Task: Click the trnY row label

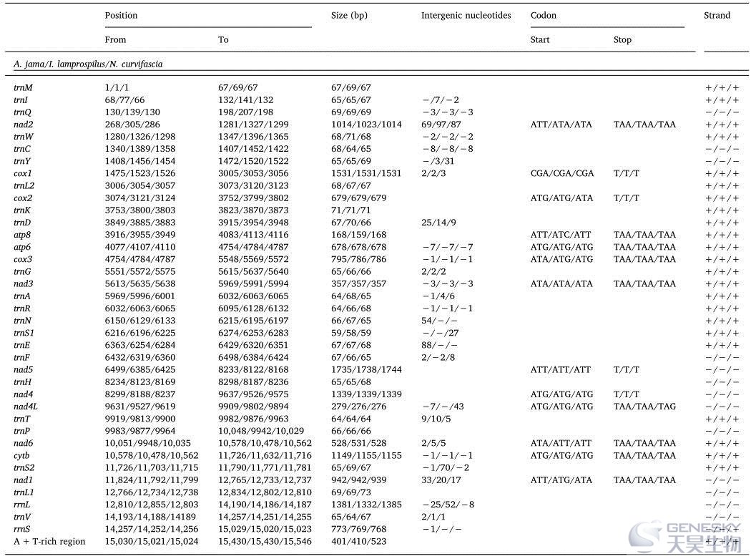Action: click(x=22, y=162)
